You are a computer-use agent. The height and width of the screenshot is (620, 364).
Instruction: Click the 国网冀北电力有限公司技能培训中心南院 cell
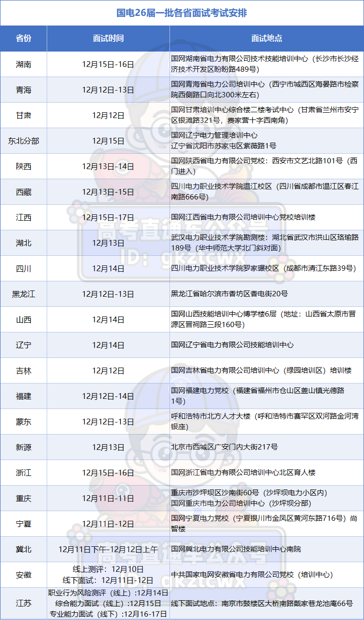(x=236, y=549)
